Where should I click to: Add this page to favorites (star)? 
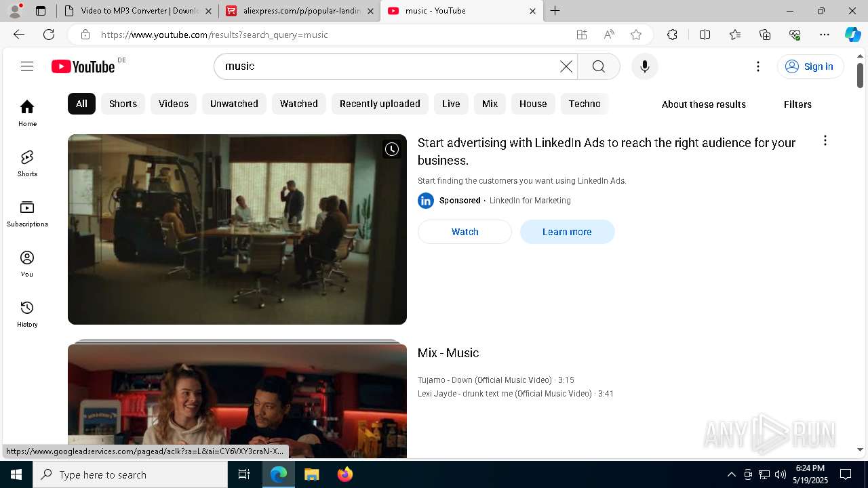(x=635, y=35)
